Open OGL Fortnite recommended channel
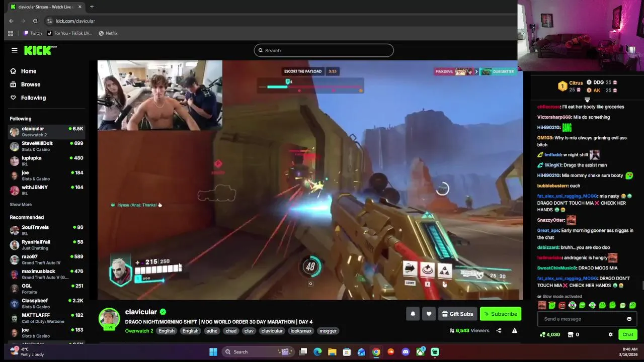Image resolution: width=644 pixels, height=362 pixels. [46, 289]
